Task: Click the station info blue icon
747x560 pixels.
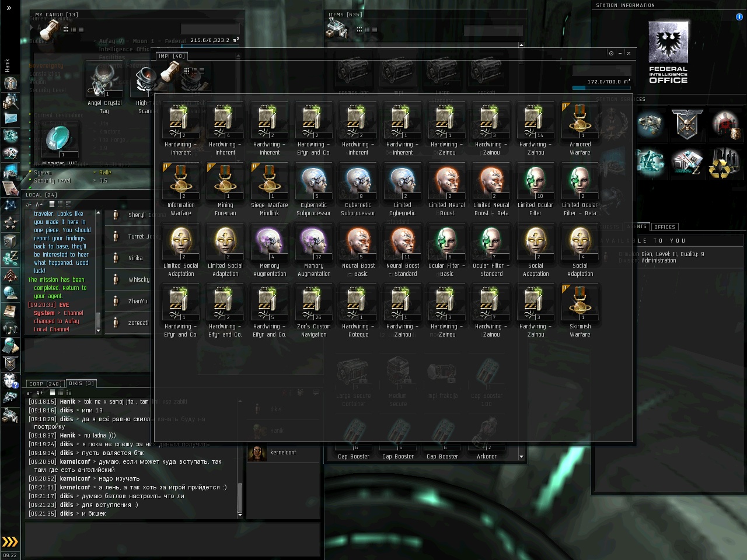Action: point(739,17)
